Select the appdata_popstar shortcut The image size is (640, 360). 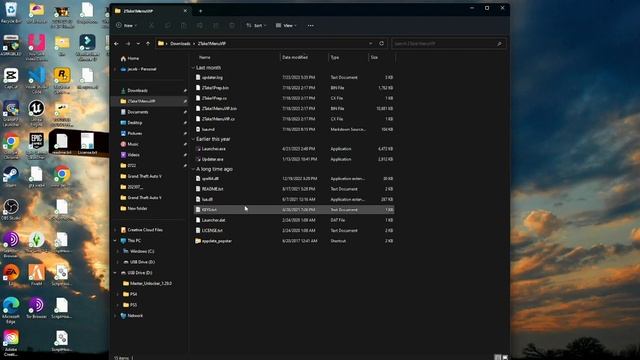(294, 241)
